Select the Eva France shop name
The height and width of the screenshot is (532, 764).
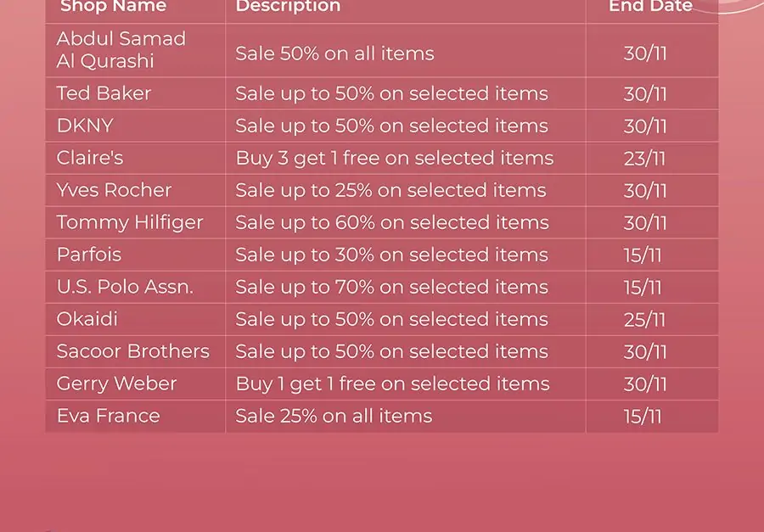pos(108,416)
